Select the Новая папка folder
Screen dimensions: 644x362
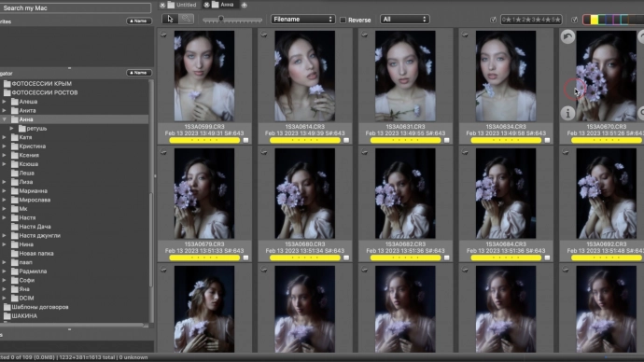36,253
